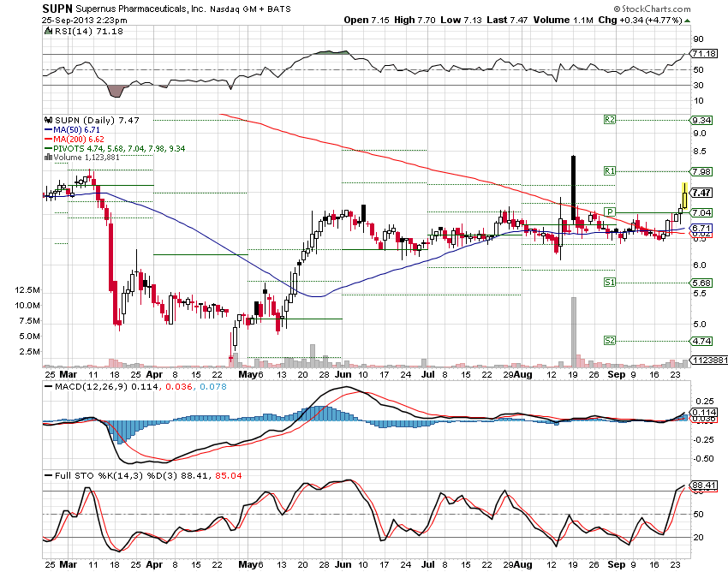Click the 7.98 price tag on right axis
The image size is (728, 572).
click(702, 171)
